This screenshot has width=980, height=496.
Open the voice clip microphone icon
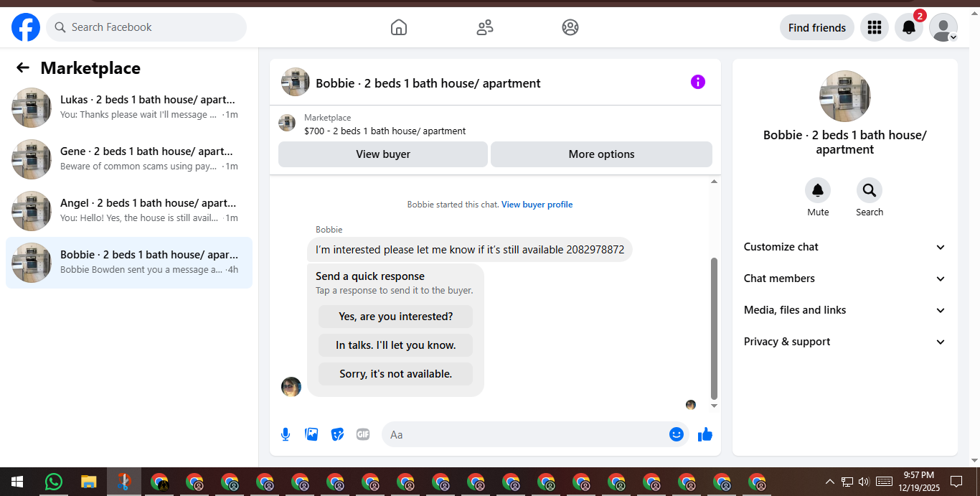point(286,434)
